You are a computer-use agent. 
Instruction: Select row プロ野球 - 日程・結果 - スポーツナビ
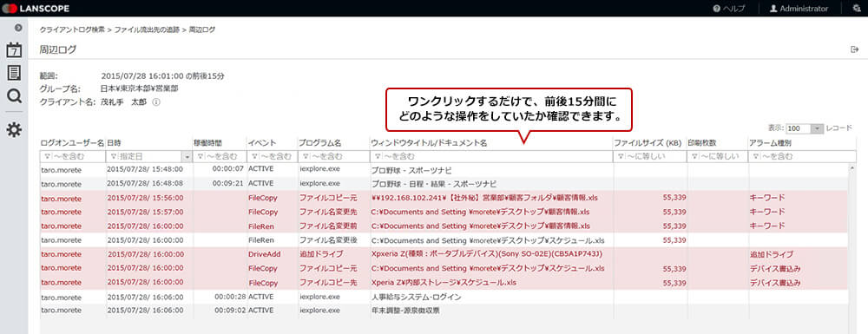tap(444, 184)
